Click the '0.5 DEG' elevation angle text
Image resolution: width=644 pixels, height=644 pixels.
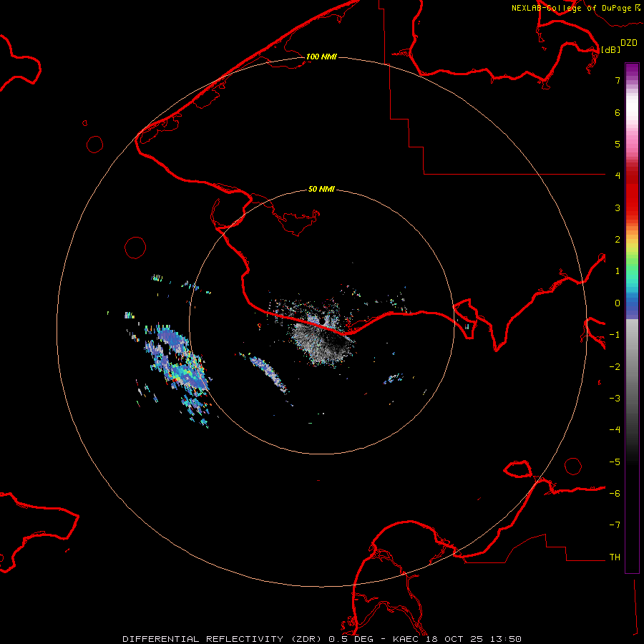351,639
